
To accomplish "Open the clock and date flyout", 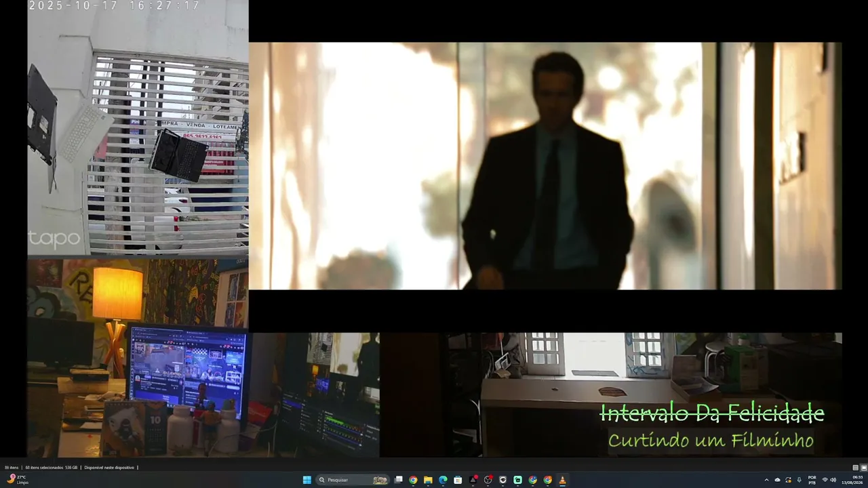I will click(x=854, y=480).
